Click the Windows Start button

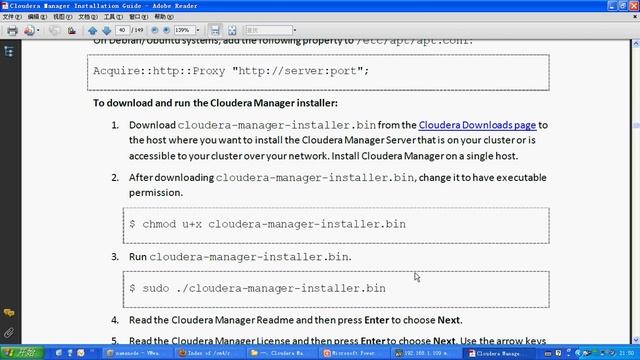(x=22, y=353)
